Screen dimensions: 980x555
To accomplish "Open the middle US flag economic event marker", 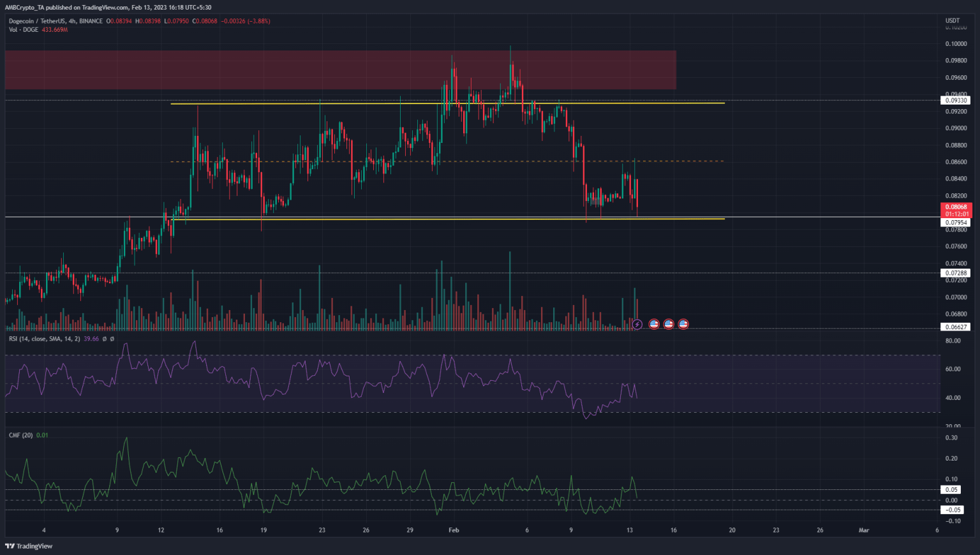I will point(668,324).
